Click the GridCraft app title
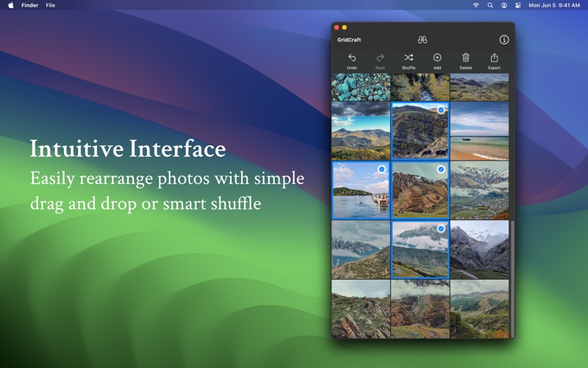Viewport: 588px width, 368px height. [348, 40]
